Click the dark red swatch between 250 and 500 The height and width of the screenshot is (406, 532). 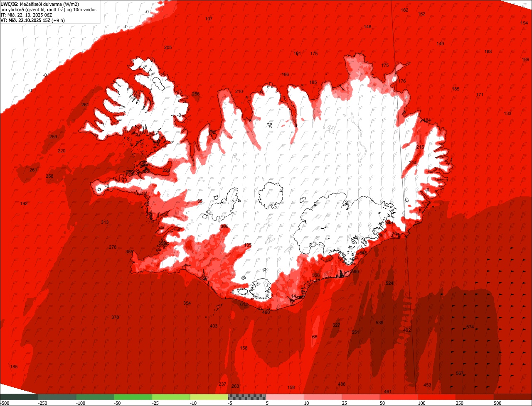[x=475, y=397]
